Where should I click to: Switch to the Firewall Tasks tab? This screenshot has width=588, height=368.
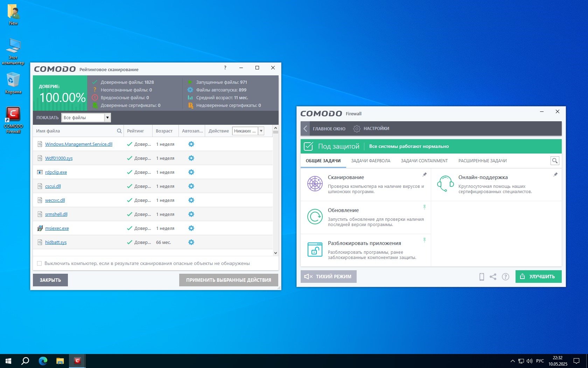pyautogui.click(x=370, y=161)
